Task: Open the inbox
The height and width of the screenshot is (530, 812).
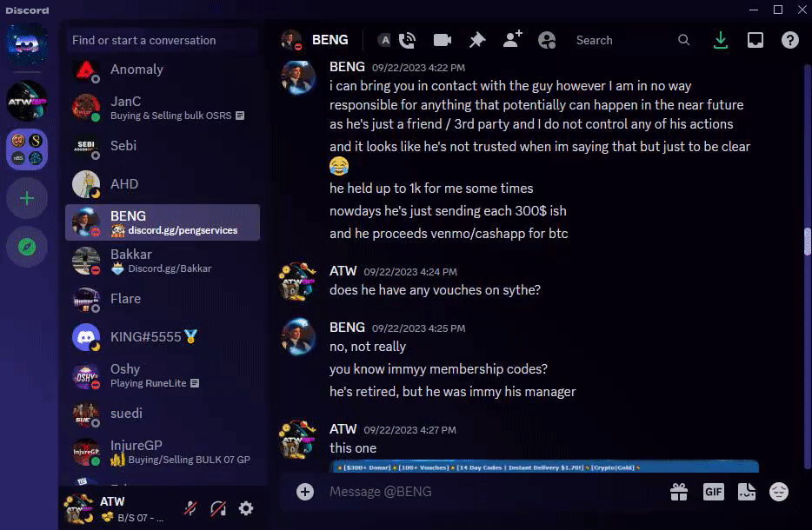Action: tap(755, 40)
